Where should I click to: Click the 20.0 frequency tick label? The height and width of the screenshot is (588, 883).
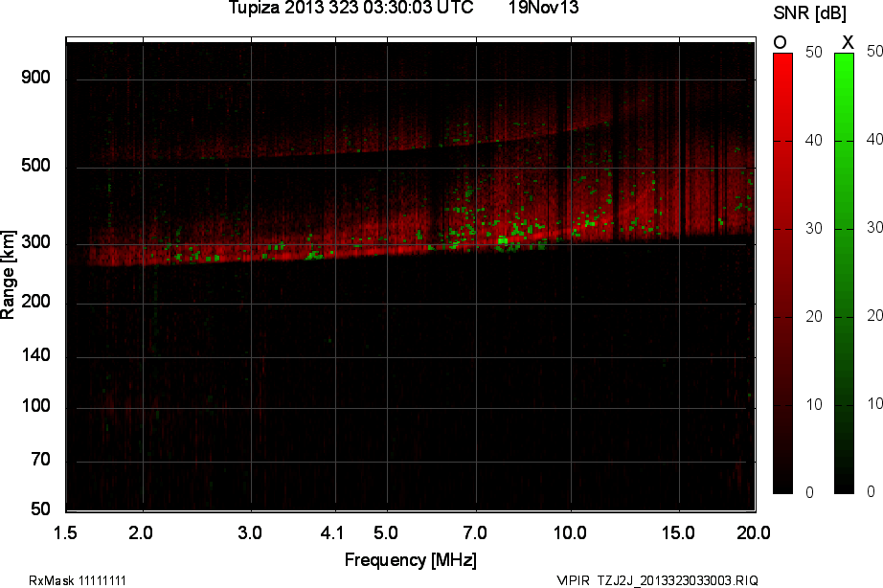tap(754, 532)
